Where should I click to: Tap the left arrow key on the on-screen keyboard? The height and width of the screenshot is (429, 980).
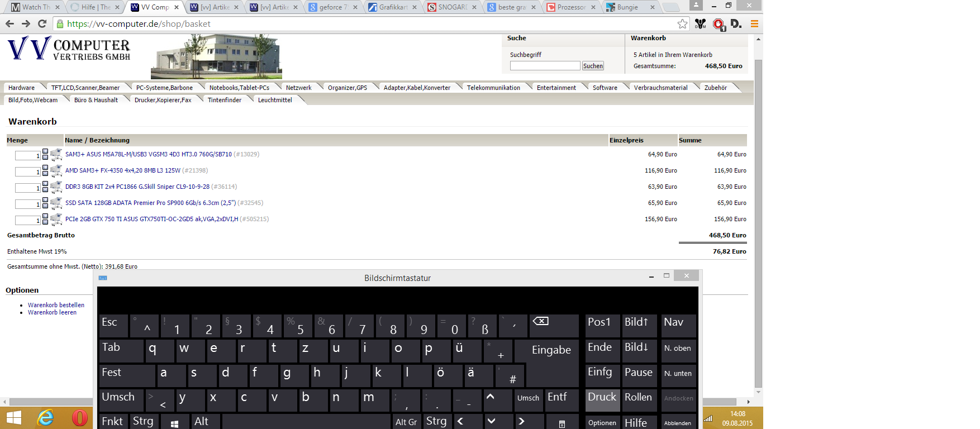coord(468,421)
